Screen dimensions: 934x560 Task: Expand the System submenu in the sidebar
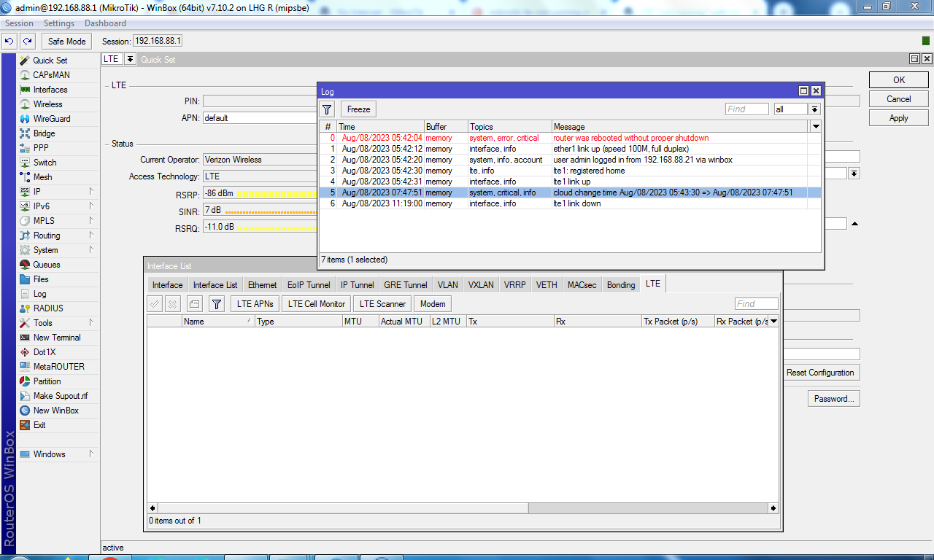(92, 250)
